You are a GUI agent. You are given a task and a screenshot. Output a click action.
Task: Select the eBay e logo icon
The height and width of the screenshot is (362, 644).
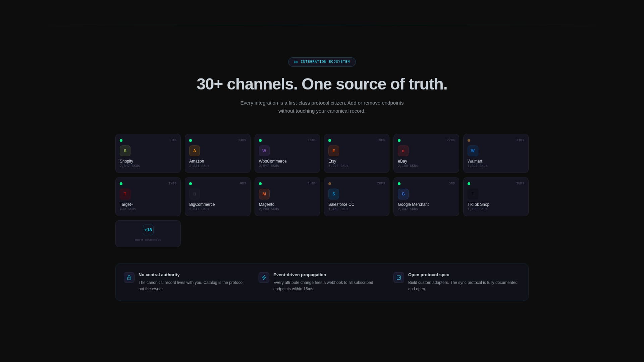403,151
